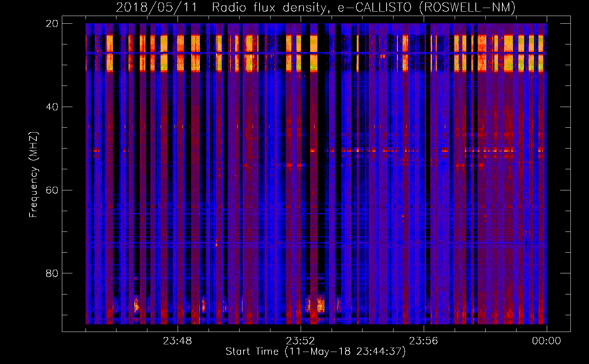Click the time tick label '23:56'
The height and width of the screenshot is (364, 589).
[x=423, y=341]
